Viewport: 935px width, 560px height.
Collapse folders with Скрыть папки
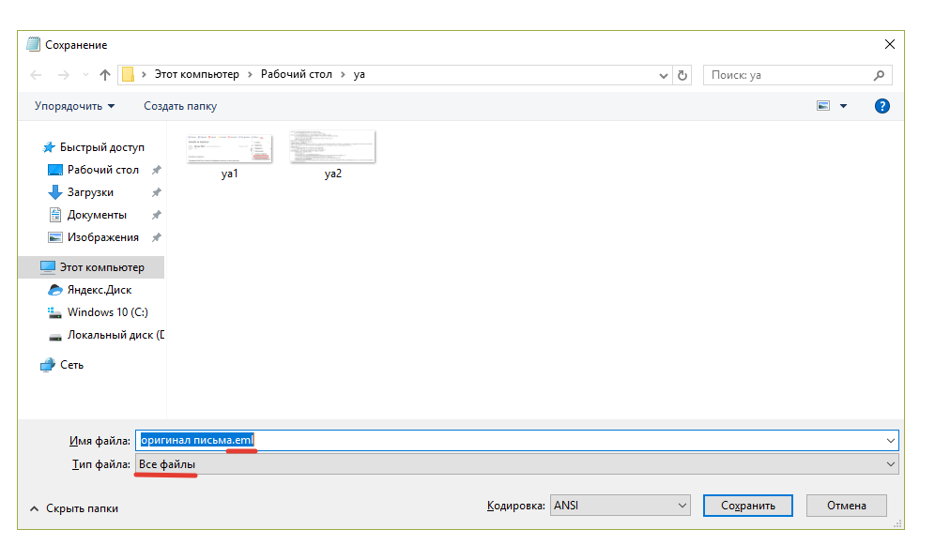click(74, 508)
